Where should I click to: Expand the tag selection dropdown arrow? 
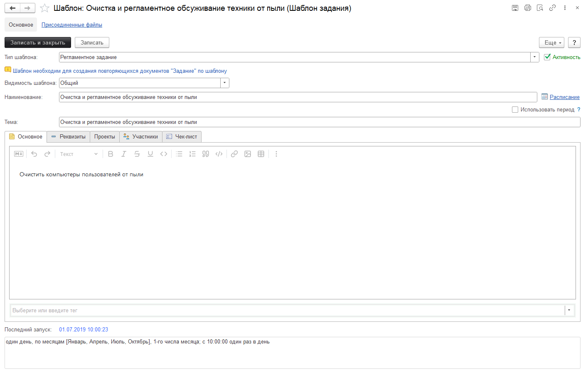pos(569,310)
